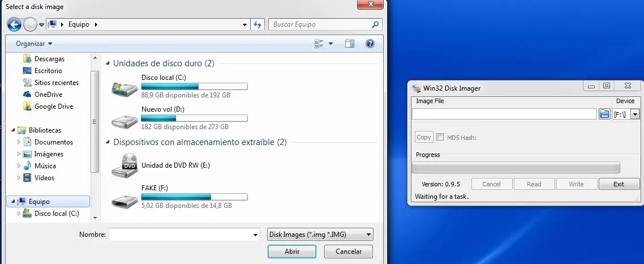Open the address bar history dropdown
Image resolution: width=644 pixels, height=264 pixels.
pyautogui.click(x=245, y=24)
